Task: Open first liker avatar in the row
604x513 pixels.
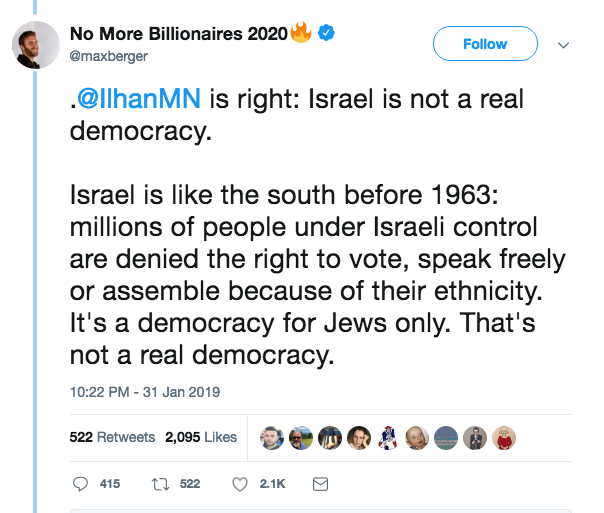Action: point(272,438)
